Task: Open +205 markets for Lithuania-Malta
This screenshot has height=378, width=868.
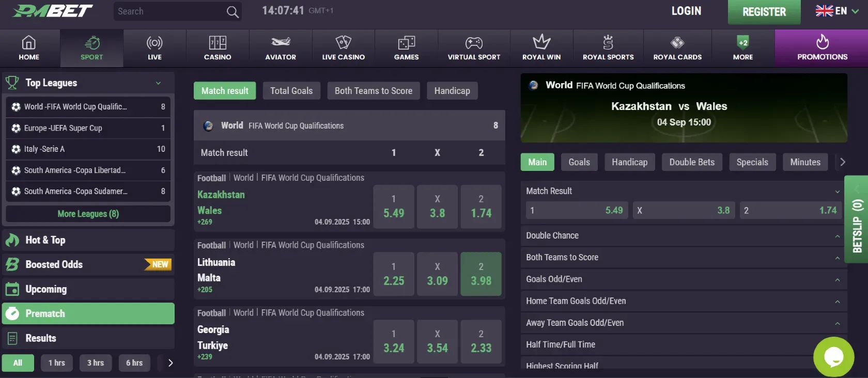Action: pyautogui.click(x=205, y=290)
